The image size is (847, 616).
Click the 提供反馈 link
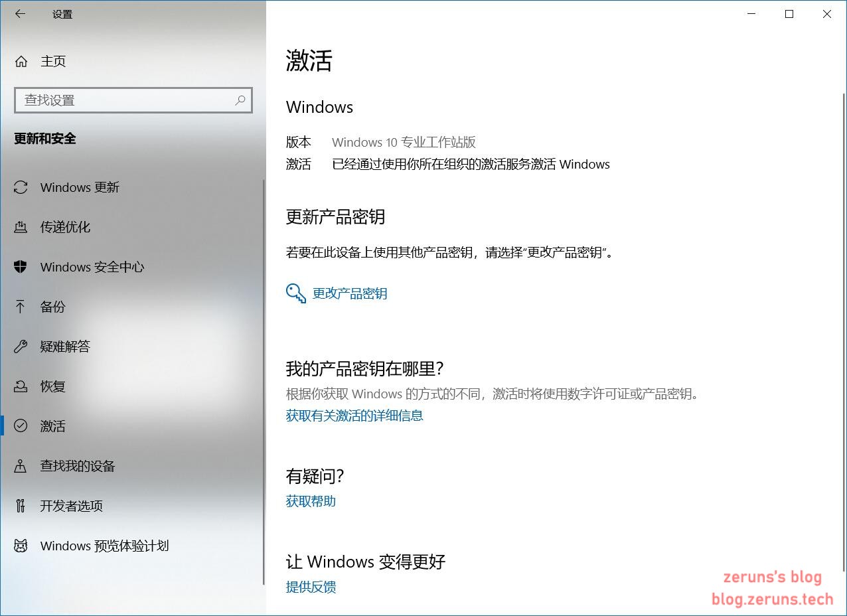(311, 587)
